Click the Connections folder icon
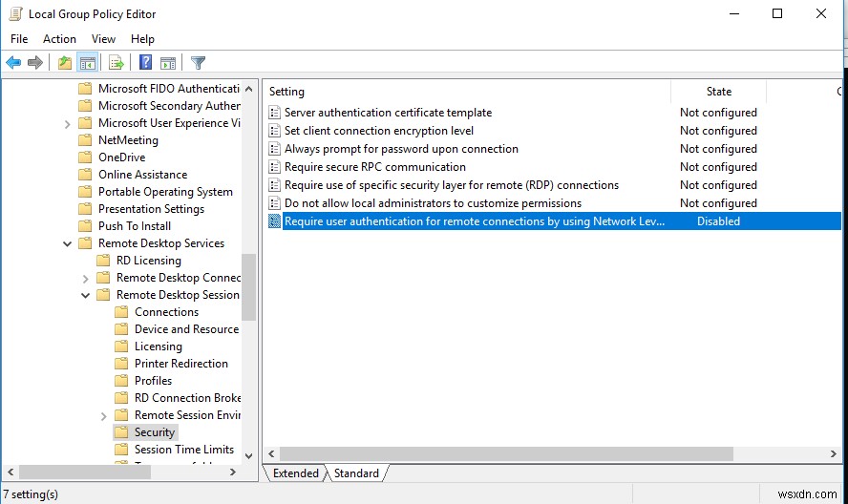The width and height of the screenshot is (848, 504). [x=121, y=312]
